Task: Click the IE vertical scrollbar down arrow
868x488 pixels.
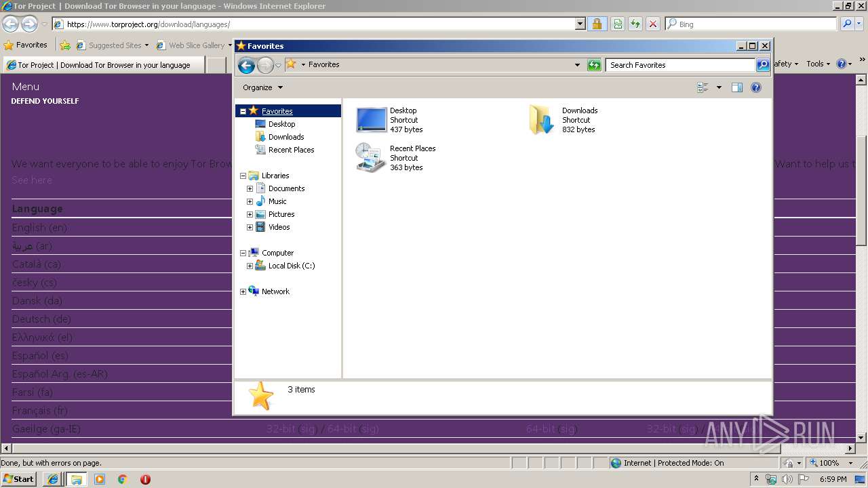Action: (x=862, y=438)
